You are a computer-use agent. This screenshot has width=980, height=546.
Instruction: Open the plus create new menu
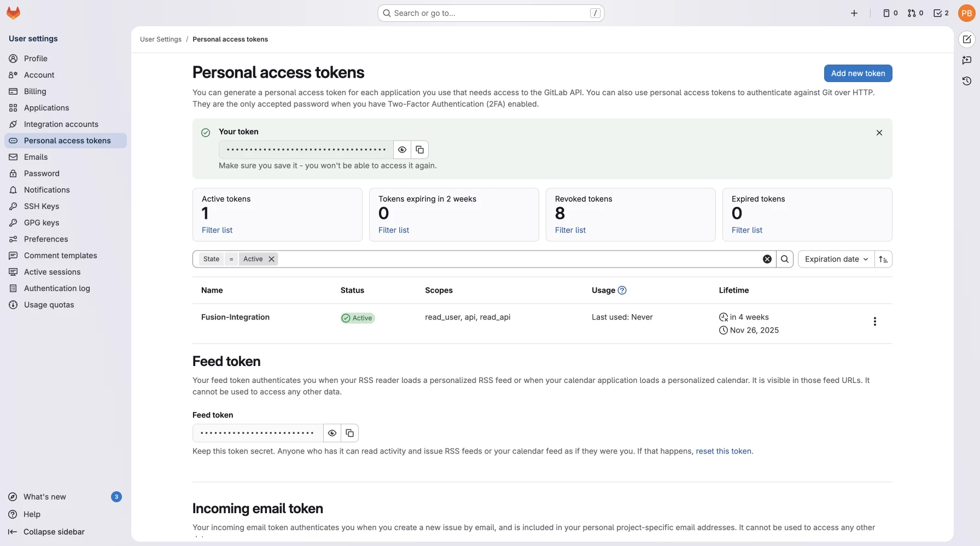[854, 13]
